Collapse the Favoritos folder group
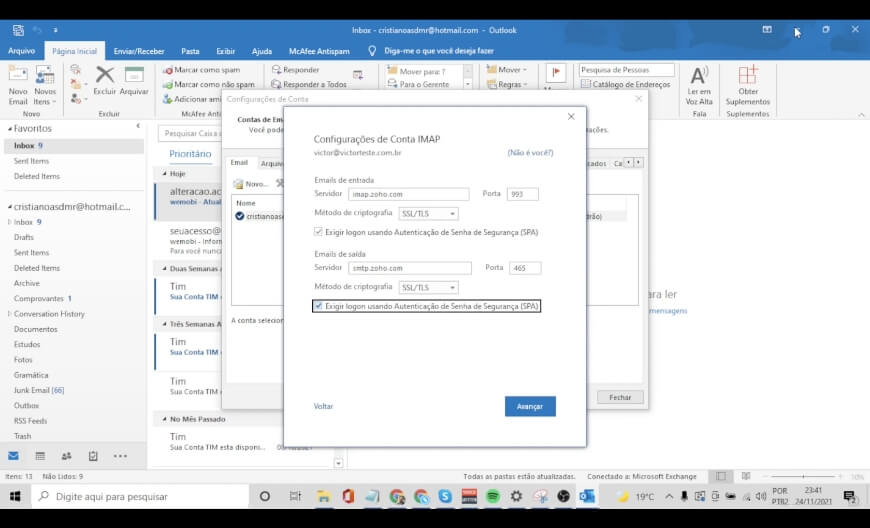This screenshot has height=528, width=870. coord(9,129)
